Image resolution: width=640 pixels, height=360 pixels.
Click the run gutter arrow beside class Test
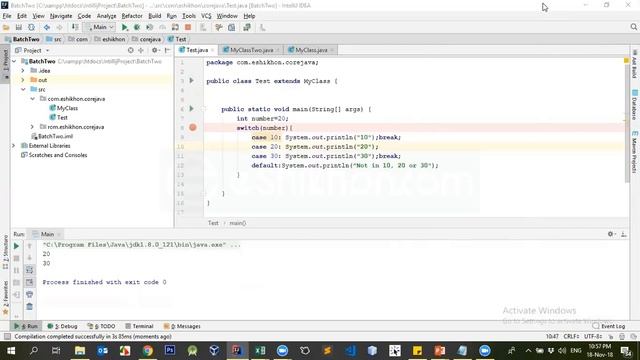(x=191, y=81)
